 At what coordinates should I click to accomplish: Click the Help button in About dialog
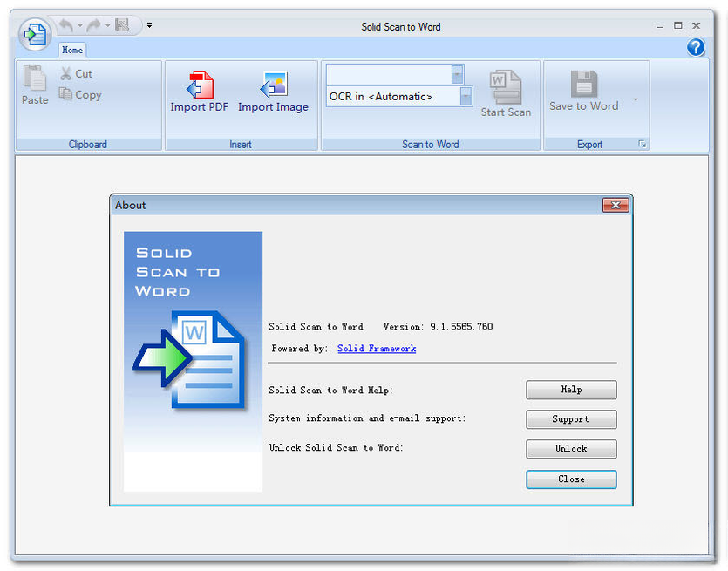(571, 390)
